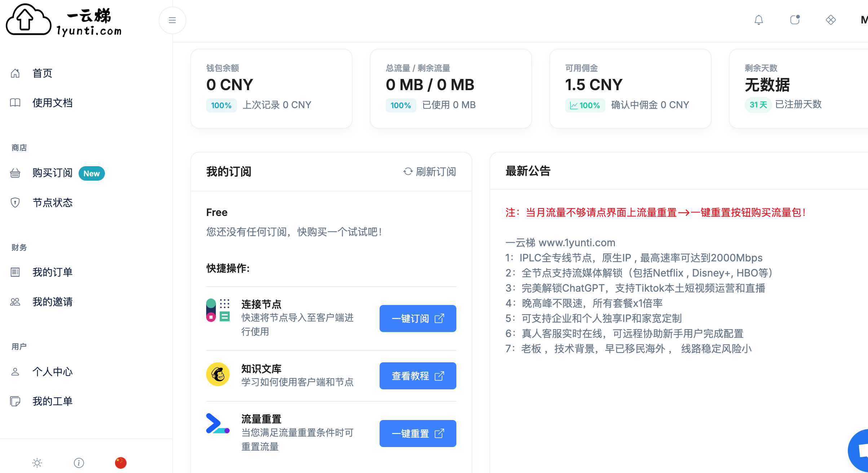Click the 一键订阅 button
Image resolution: width=868 pixels, height=473 pixels.
[418, 318]
